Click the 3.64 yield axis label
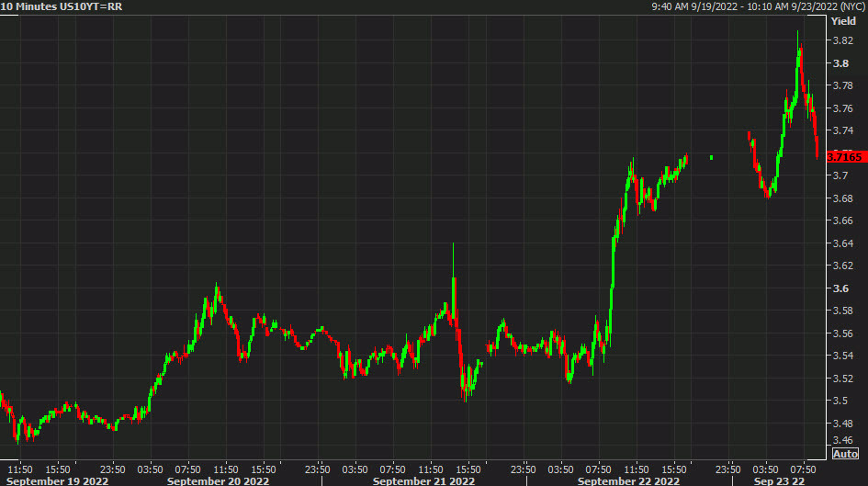This screenshot has height=486, width=868. pyautogui.click(x=844, y=243)
